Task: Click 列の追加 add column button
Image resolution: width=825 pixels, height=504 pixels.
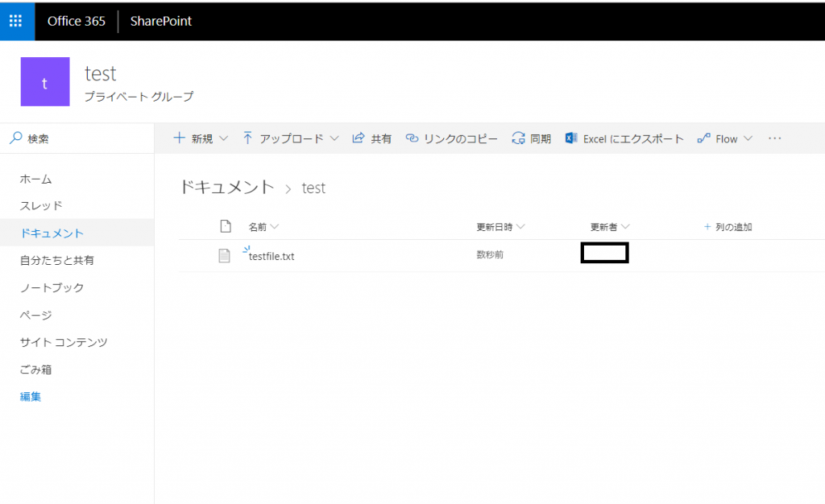Action: point(728,227)
